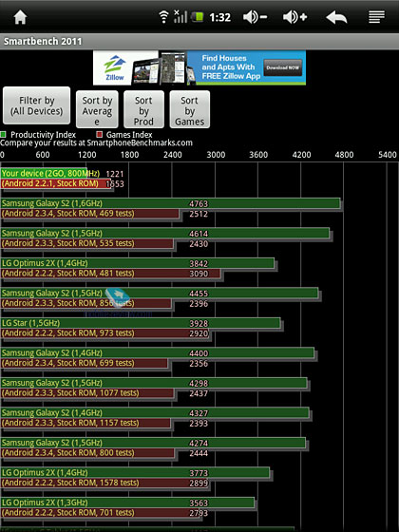Tap games score 3090
This screenshot has height=532, width=399.
click(x=199, y=274)
